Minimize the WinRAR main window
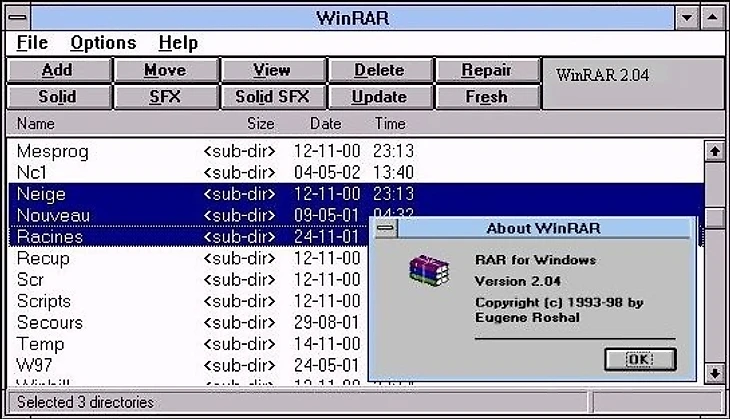 (687, 18)
